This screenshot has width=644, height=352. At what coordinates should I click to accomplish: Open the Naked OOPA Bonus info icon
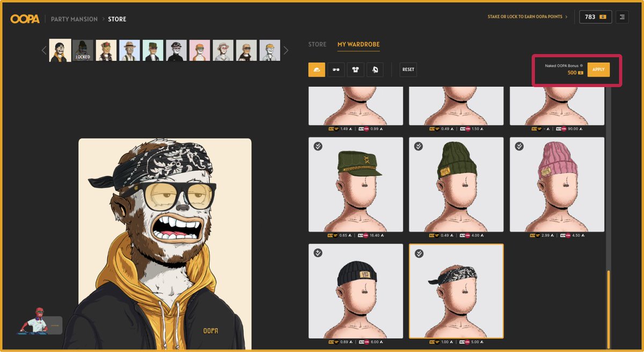click(581, 66)
